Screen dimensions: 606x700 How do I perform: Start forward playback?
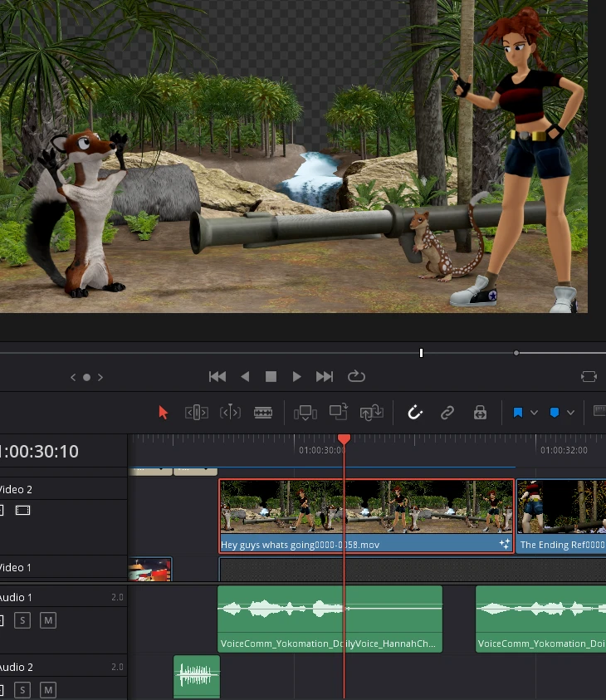(x=296, y=377)
